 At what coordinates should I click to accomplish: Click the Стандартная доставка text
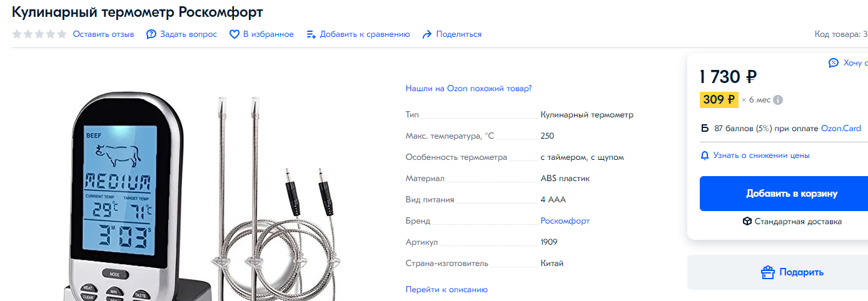pyautogui.click(x=798, y=221)
